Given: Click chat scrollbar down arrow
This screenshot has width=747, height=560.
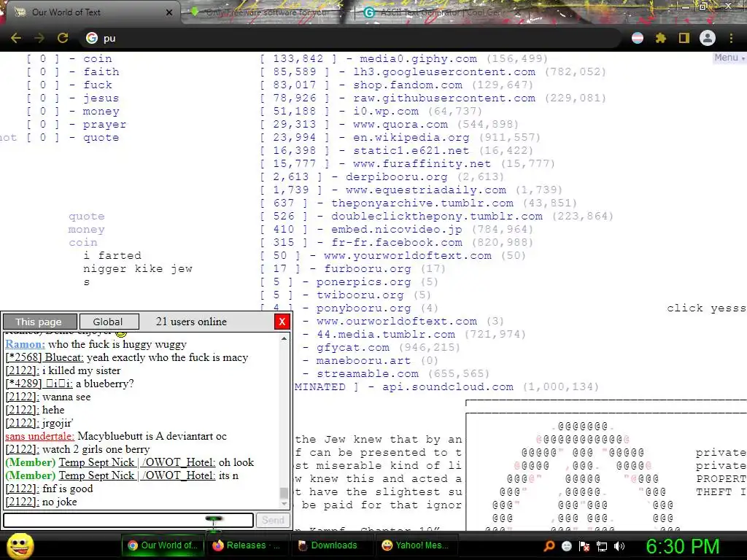Looking at the screenshot, I should [x=285, y=503].
